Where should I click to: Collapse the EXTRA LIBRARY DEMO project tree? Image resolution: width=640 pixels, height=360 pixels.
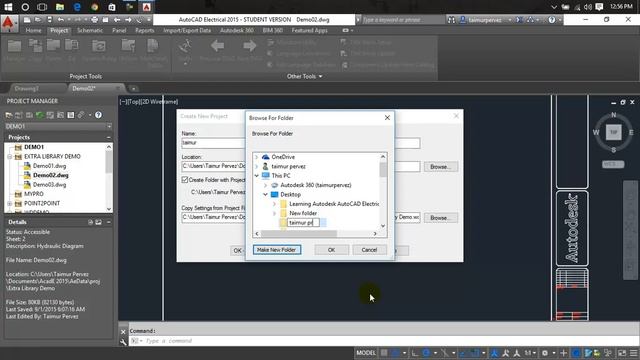point(9,157)
